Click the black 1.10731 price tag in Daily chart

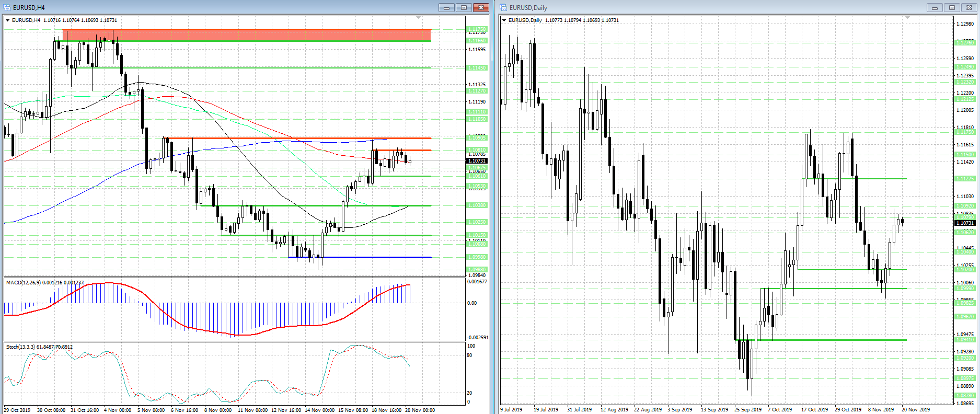click(x=965, y=223)
